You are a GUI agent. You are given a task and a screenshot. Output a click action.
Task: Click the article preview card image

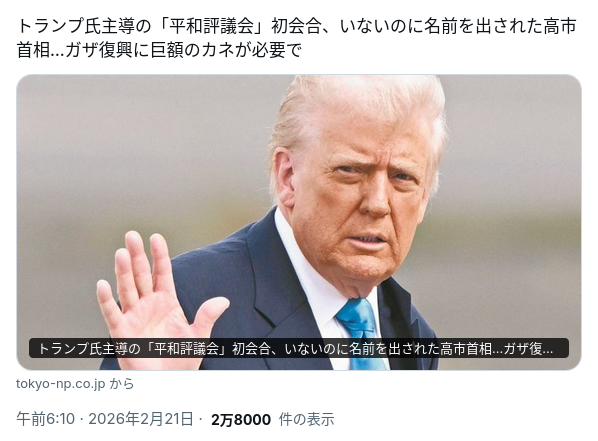pos(299,222)
